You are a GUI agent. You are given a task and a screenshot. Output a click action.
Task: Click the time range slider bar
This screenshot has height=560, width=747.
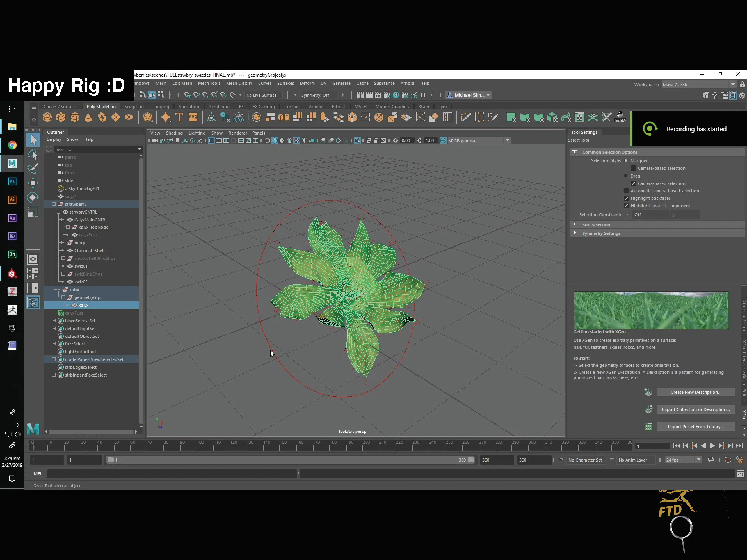[291, 460]
